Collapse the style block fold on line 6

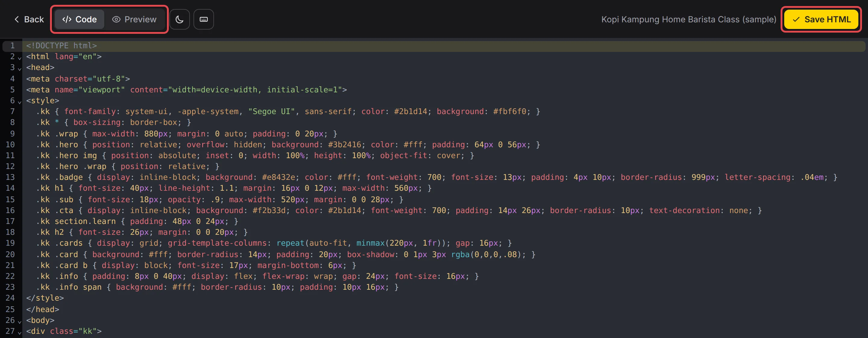[20, 102]
